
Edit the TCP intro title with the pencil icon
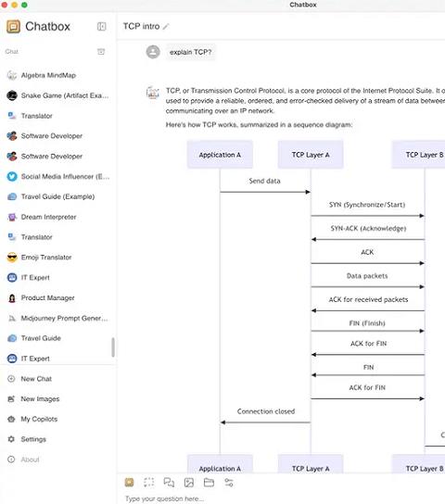(166, 27)
